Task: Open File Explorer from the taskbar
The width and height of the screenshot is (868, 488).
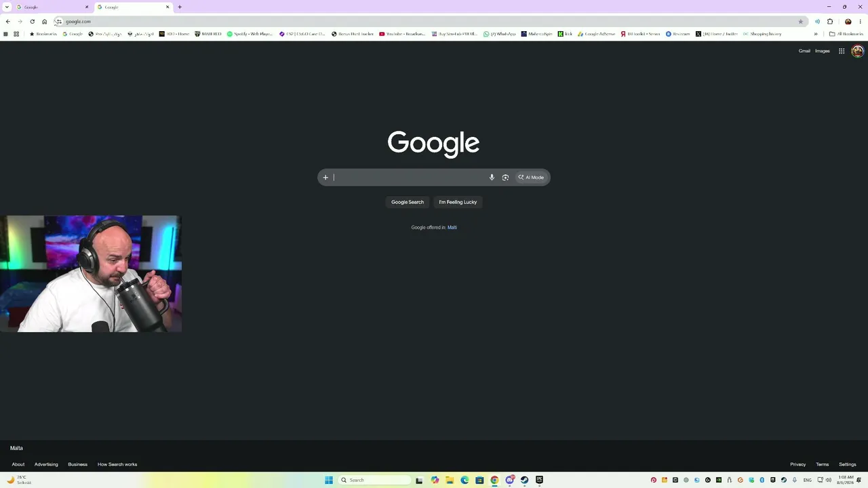Action: tap(450, 480)
